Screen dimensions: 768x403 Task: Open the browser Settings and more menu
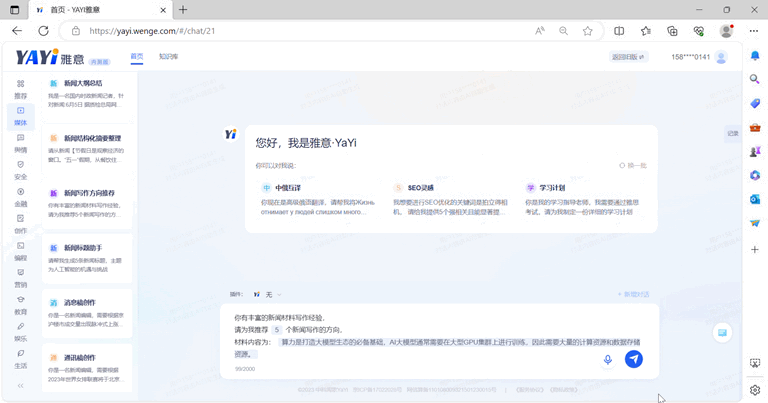pyautogui.click(x=754, y=31)
